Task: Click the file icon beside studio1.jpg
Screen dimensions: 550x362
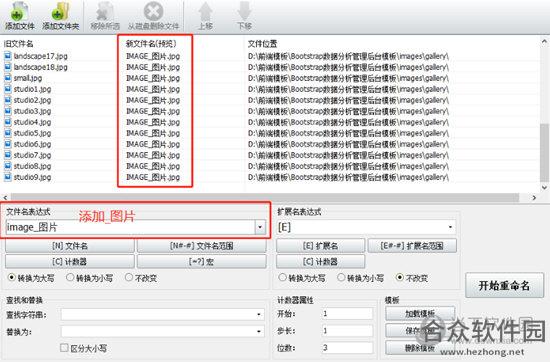Action: (8, 89)
